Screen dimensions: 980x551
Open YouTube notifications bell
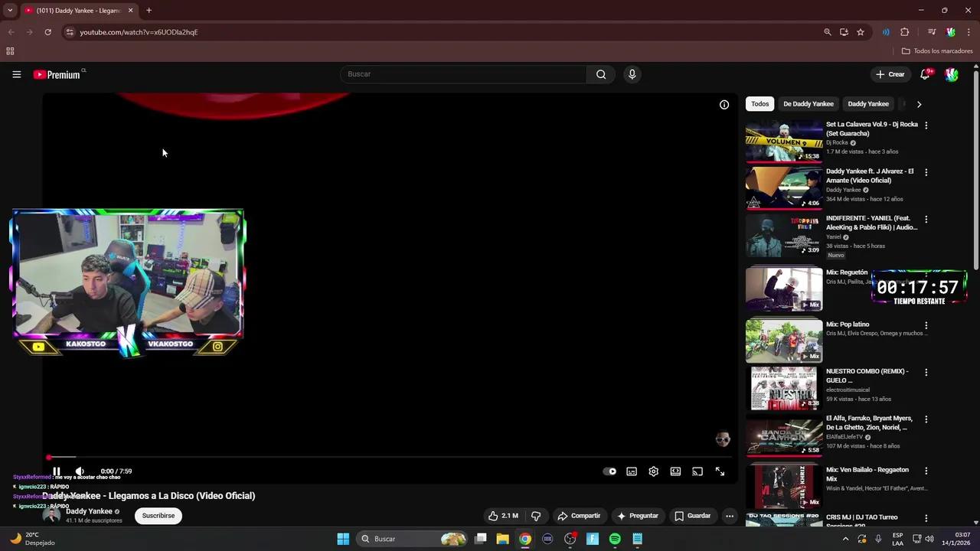pyautogui.click(x=925, y=74)
